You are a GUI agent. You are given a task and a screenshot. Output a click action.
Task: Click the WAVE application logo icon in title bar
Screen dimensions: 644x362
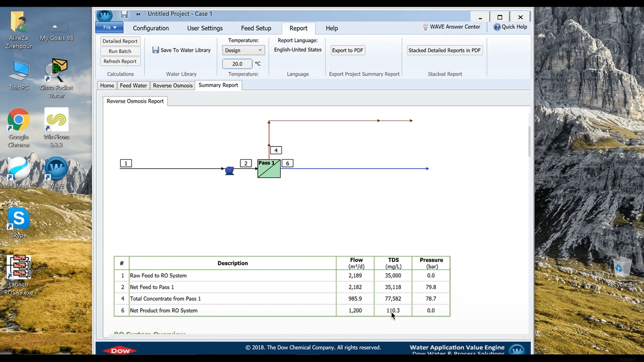point(105,15)
